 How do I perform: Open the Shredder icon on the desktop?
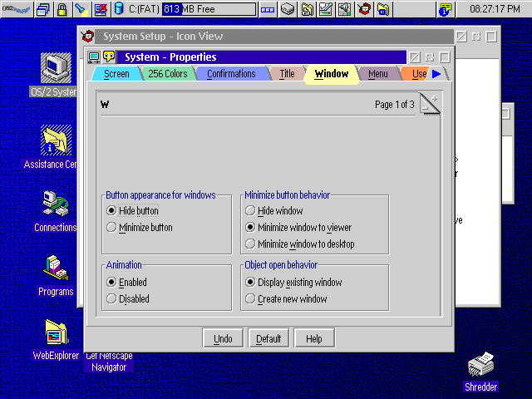click(x=480, y=364)
